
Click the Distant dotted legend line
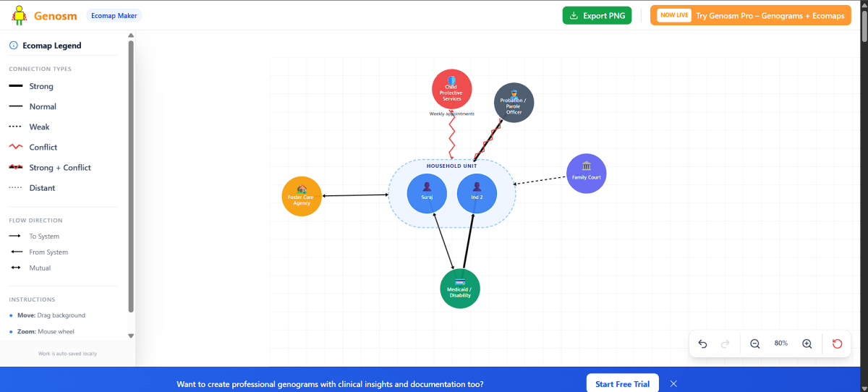tap(15, 187)
